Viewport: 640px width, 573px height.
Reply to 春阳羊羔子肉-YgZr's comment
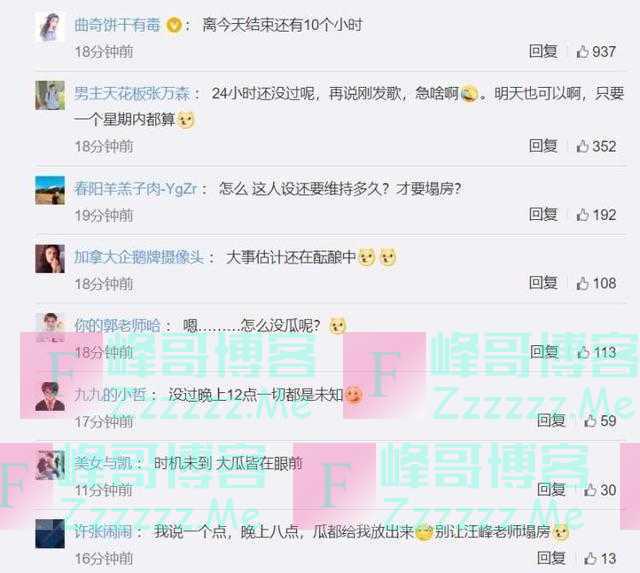click(543, 214)
